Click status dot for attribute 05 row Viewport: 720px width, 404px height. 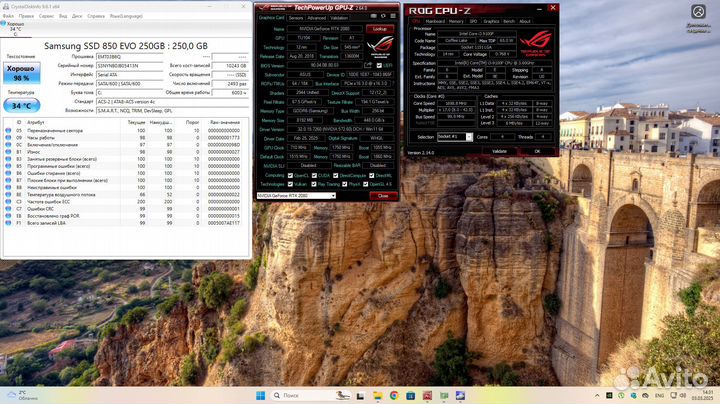point(8,130)
